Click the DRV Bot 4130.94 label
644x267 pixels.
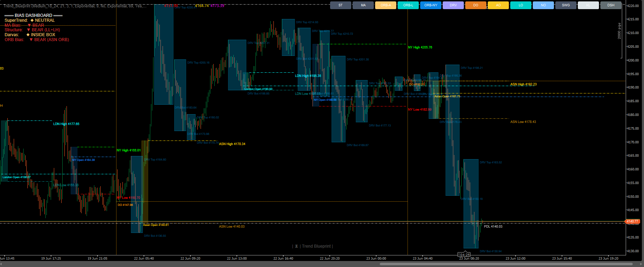[x=491, y=252]
